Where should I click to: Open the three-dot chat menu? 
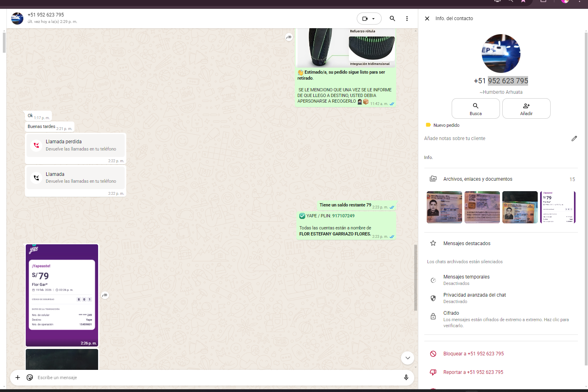(407, 19)
